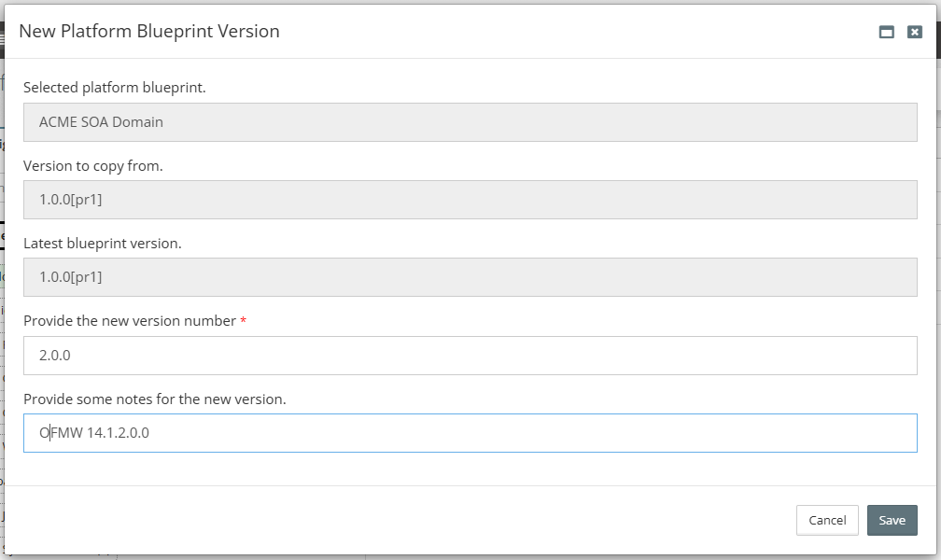Click the Version to copy from field

pos(470,200)
